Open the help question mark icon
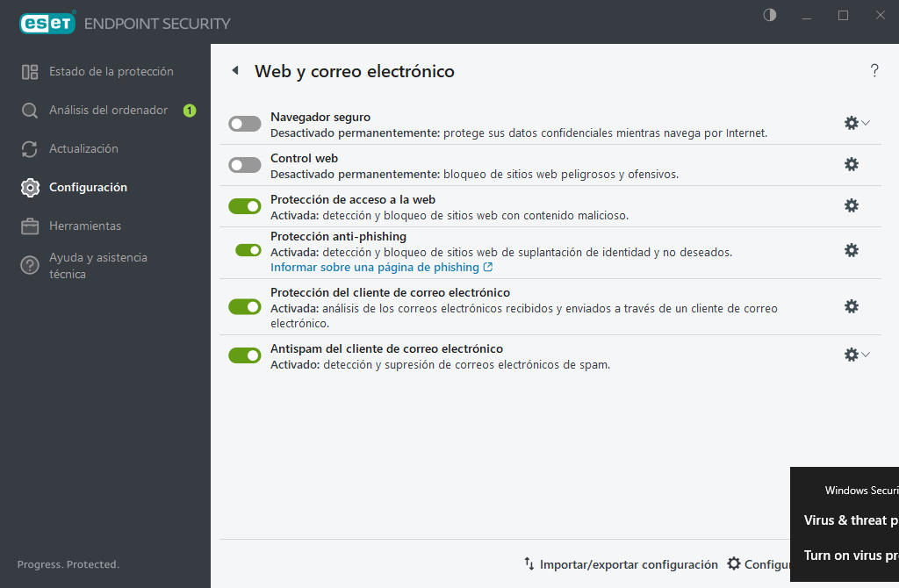The height and width of the screenshot is (588, 899). coord(874,70)
